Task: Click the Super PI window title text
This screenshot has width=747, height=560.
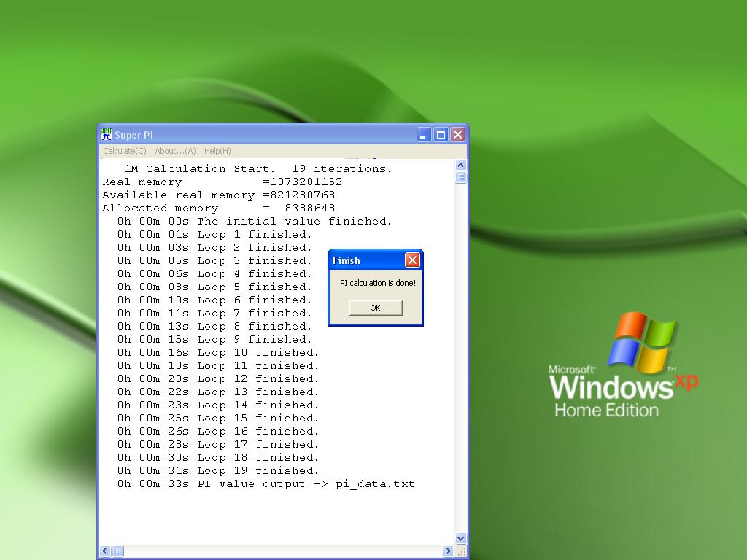Action: 134,135
